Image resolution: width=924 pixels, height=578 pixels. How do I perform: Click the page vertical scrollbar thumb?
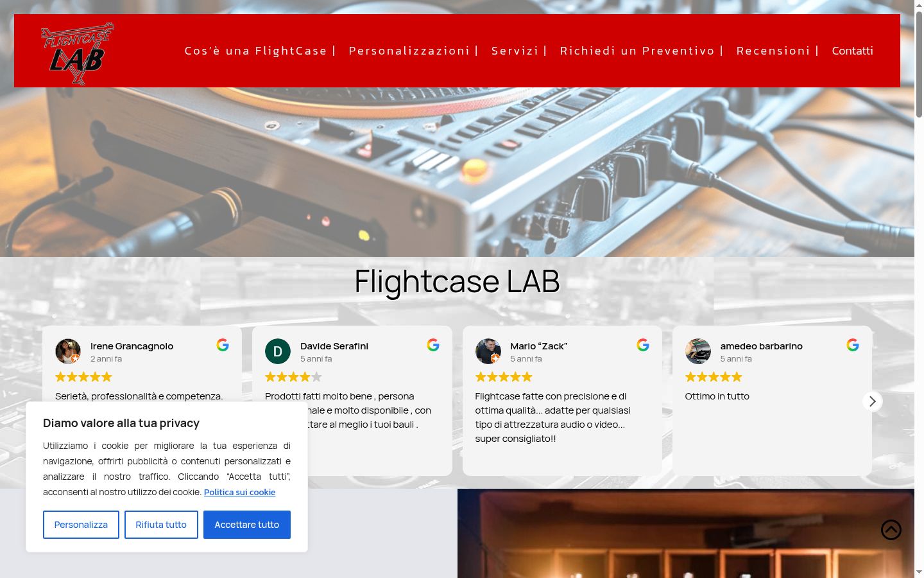[919, 64]
